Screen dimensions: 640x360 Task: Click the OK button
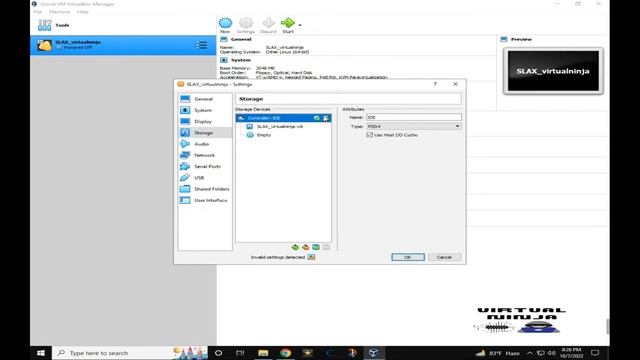pyautogui.click(x=408, y=257)
